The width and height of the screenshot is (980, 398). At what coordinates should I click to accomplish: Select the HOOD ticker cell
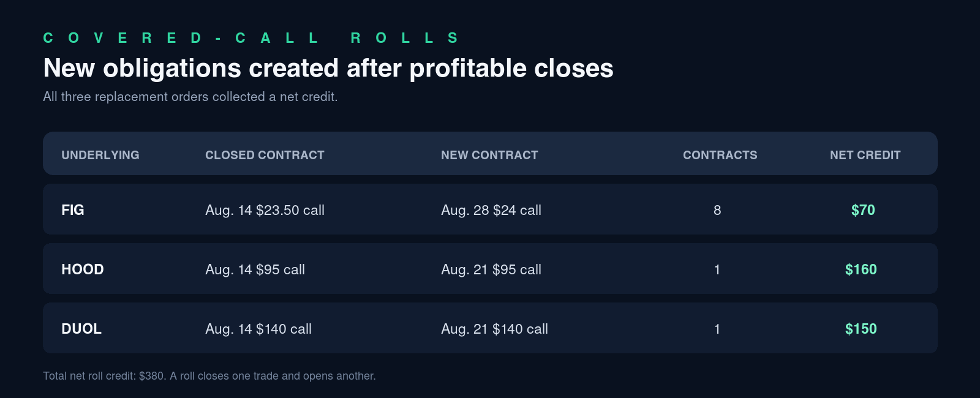tap(83, 269)
